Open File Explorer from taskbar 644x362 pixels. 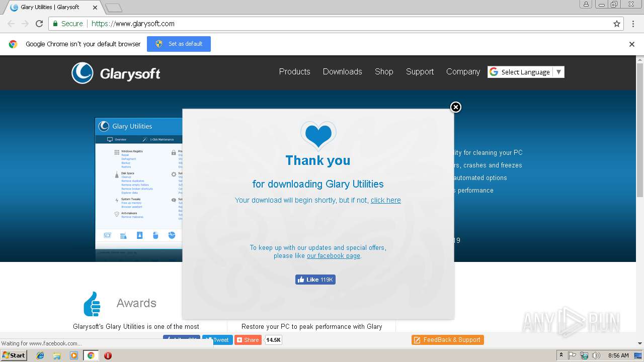pyautogui.click(x=57, y=355)
